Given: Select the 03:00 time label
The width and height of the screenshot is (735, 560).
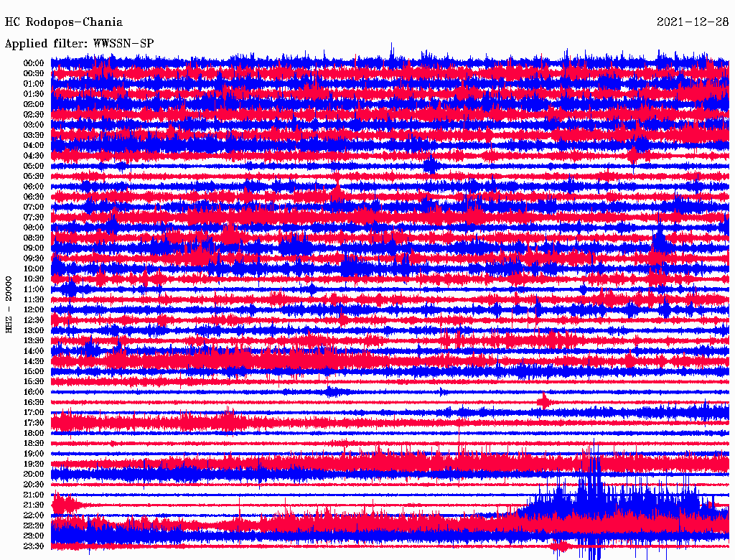Looking at the screenshot, I should 34,125.
